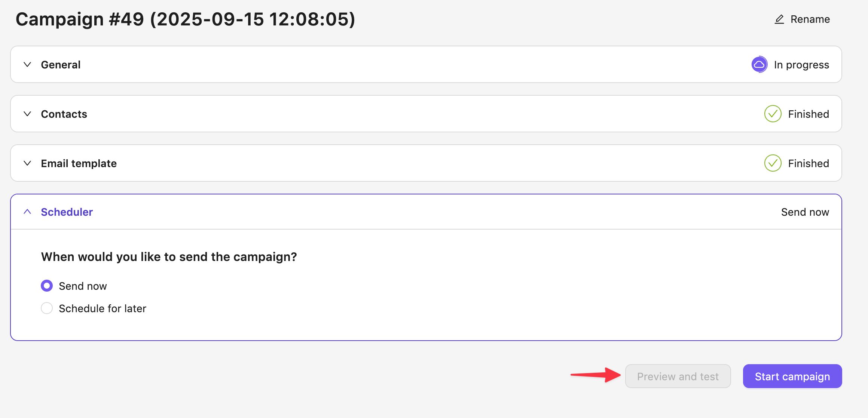The image size is (868, 418).
Task: Click the Preview and test button
Action: [678, 376]
